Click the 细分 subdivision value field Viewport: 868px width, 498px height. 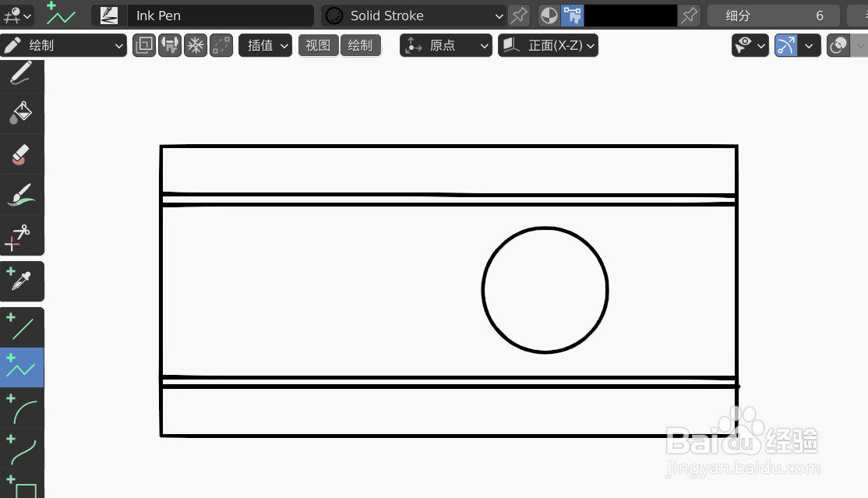click(x=774, y=16)
